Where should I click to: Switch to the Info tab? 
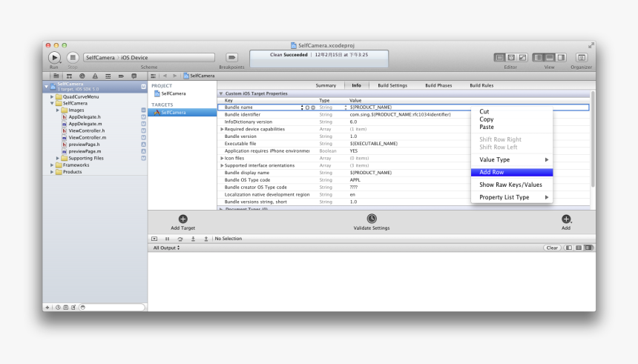(x=356, y=85)
